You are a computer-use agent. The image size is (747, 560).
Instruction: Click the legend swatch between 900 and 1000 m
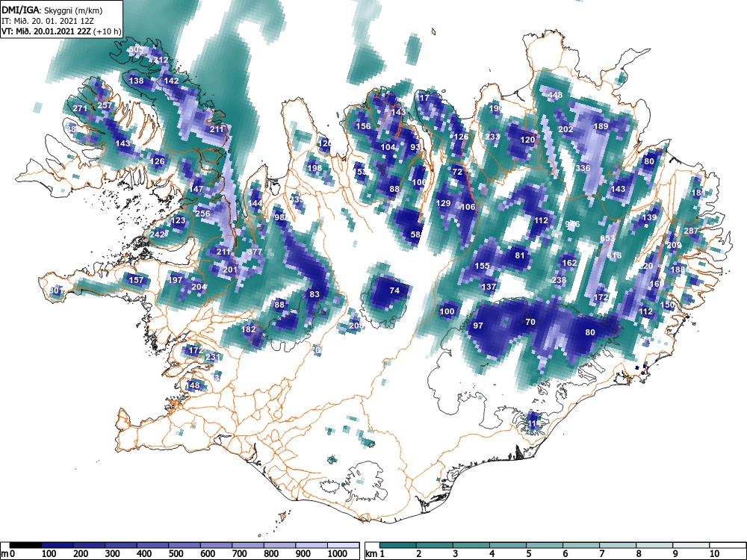point(311,545)
